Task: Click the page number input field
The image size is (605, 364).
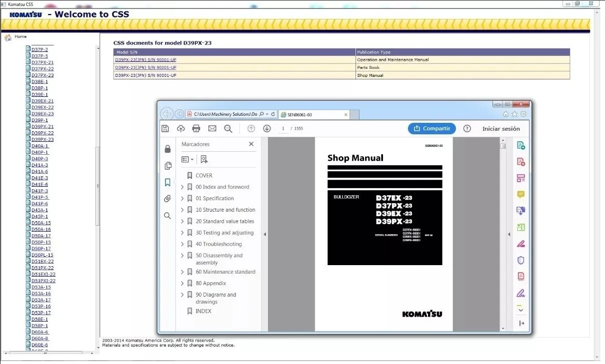Action: (x=283, y=129)
